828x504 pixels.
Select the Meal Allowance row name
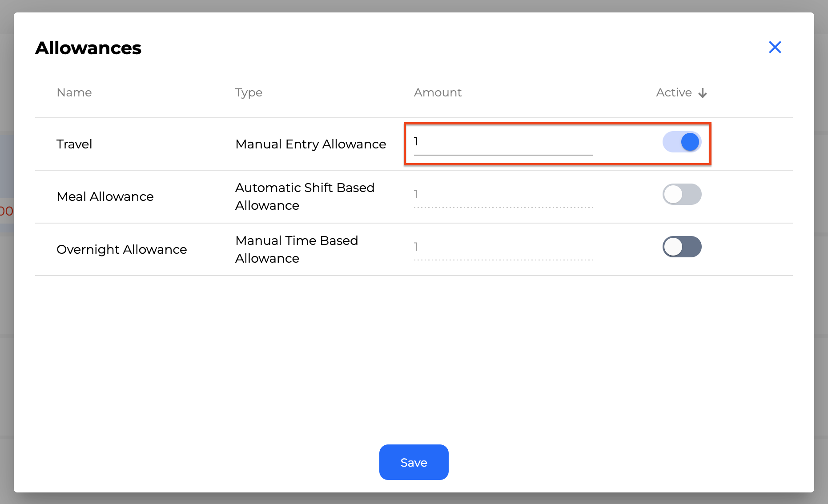pos(105,196)
